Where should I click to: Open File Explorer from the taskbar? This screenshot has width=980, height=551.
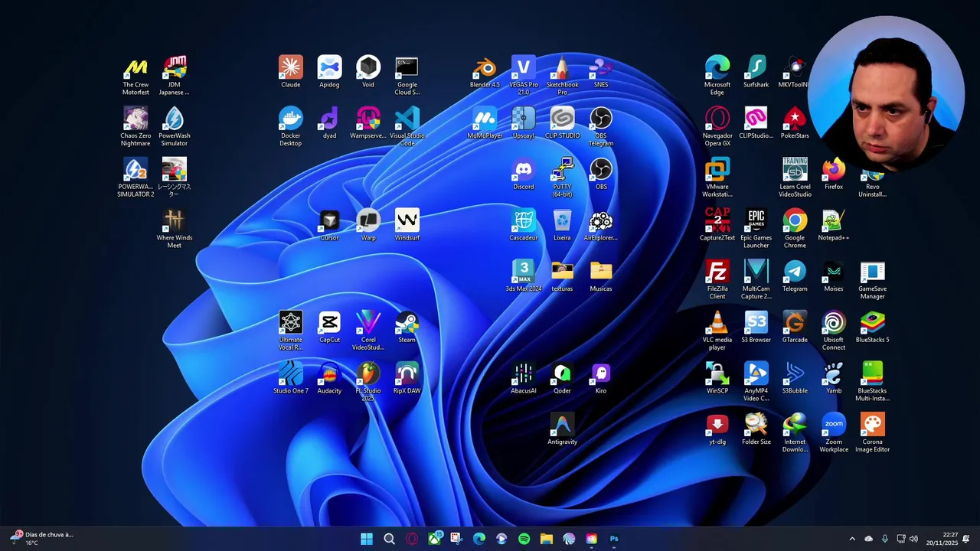[546, 539]
